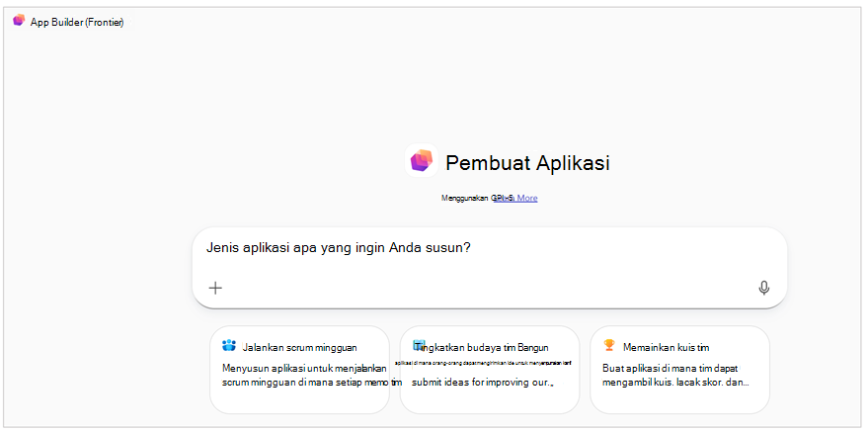Click the Pembuat Aplikasi cube logo

[x=422, y=160]
